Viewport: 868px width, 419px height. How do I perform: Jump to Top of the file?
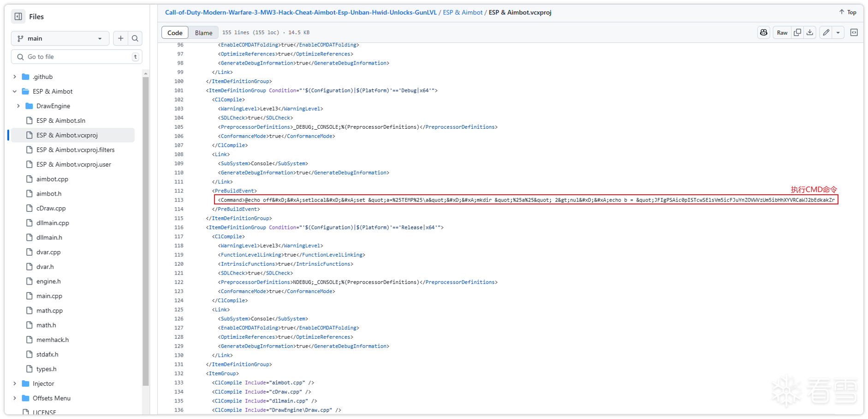848,12
